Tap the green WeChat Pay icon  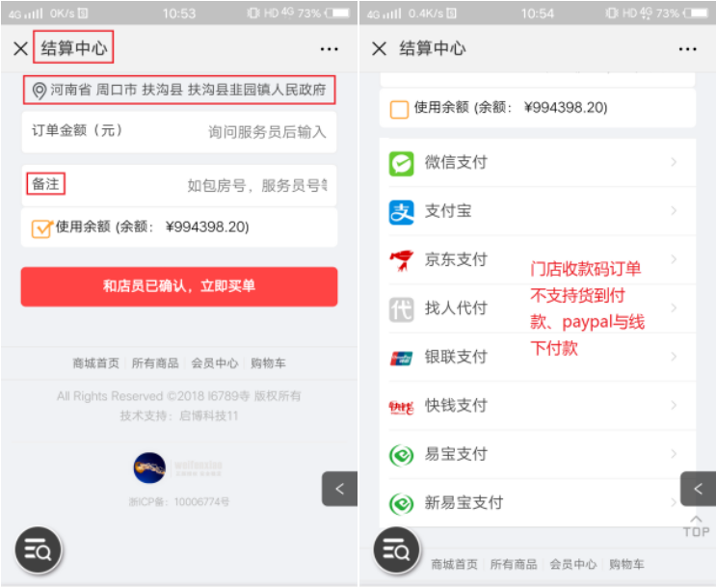[401, 163]
